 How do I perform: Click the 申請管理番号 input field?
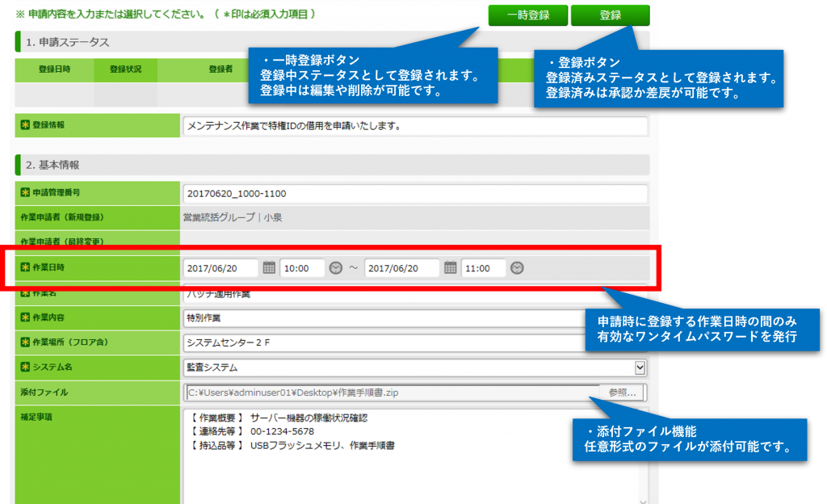[415, 194]
